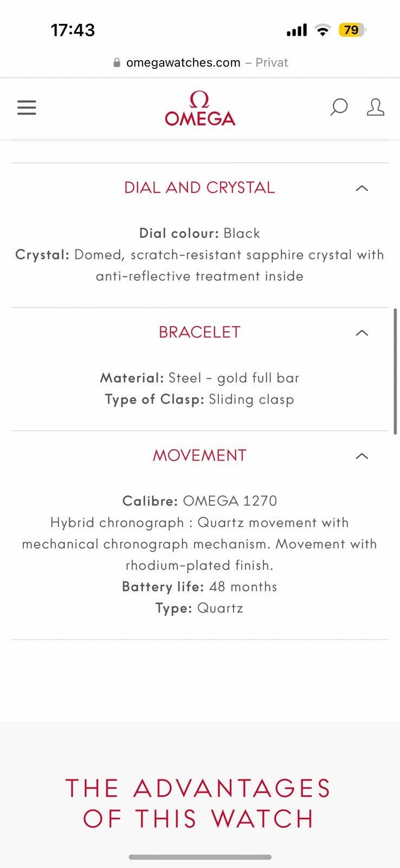The width and height of the screenshot is (400, 868).
Task: Tap The Advantages of This Watch heading
Action: pyautogui.click(x=198, y=803)
